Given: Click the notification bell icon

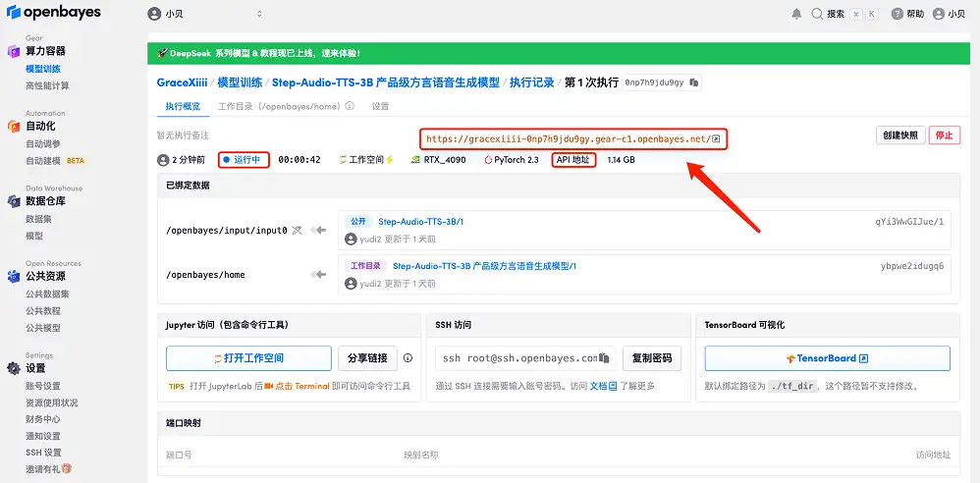Looking at the screenshot, I should (796, 14).
